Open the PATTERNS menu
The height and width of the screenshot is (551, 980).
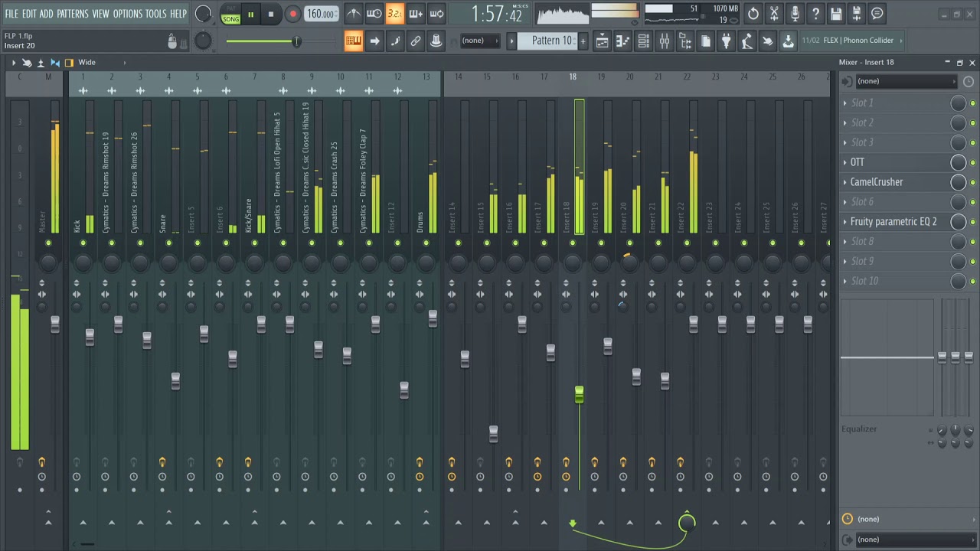[73, 14]
